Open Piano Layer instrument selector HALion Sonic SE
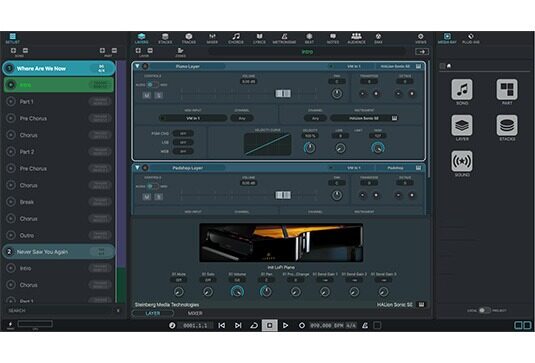This screenshot has width=535, height=363. click(364, 118)
